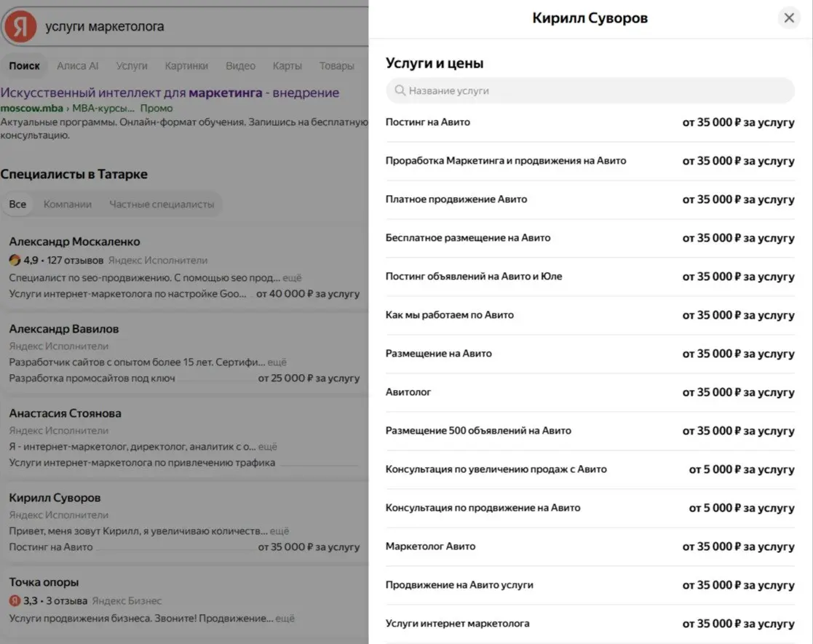The image size is (813, 644).
Task: Open Кирилл Суворов listing in results
Action: point(55,498)
